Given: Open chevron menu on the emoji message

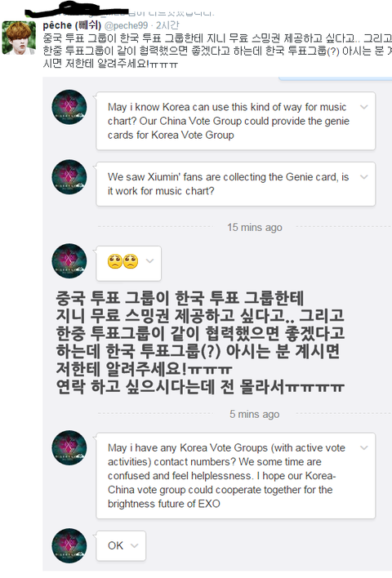Looking at the screenshot, I should tap(149, 260).
